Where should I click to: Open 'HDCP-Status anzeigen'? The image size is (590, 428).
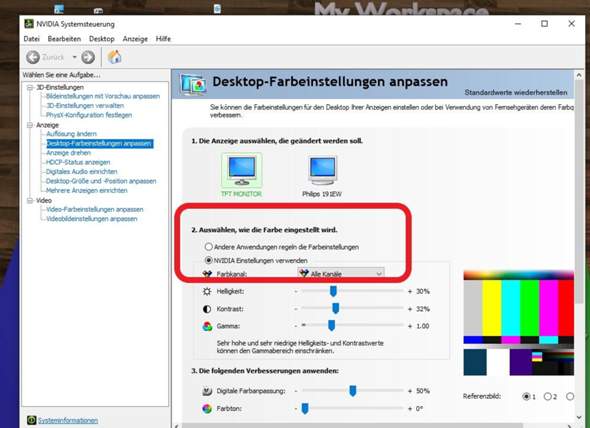pos(78,162)
